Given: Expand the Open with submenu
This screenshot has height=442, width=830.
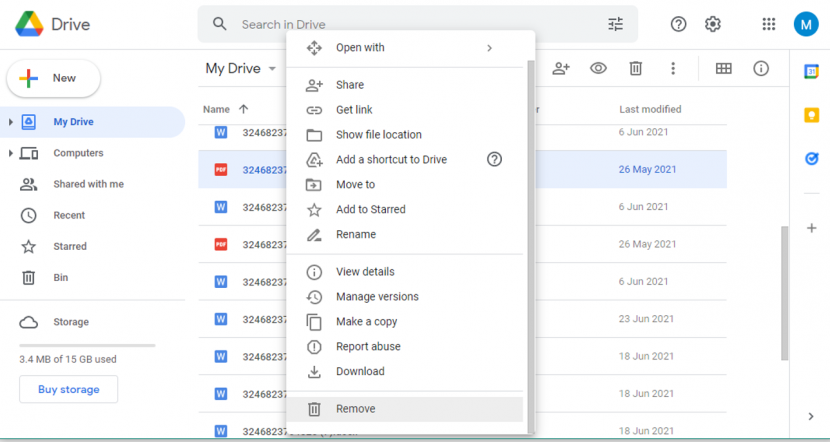Looking at the screenshot, I should [405, 48].
